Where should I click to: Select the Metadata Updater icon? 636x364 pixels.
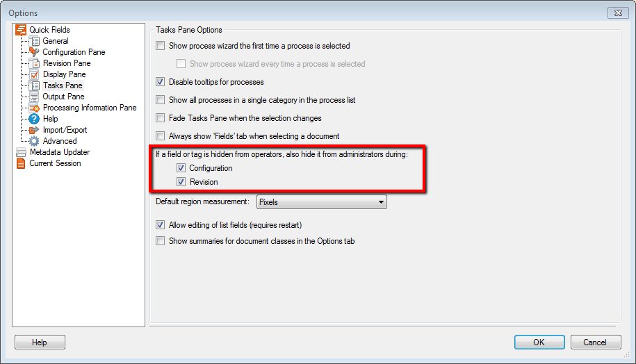pyautogui.click(x=21, y=152)
